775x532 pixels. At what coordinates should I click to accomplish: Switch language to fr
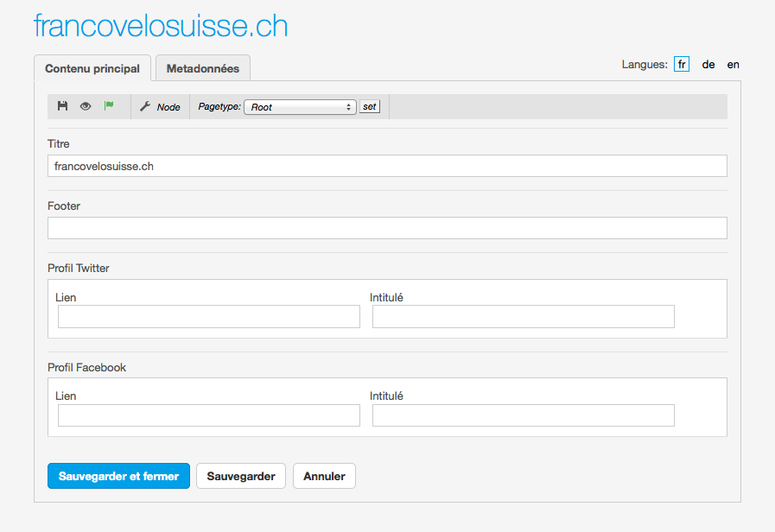(x=682, y=65)
